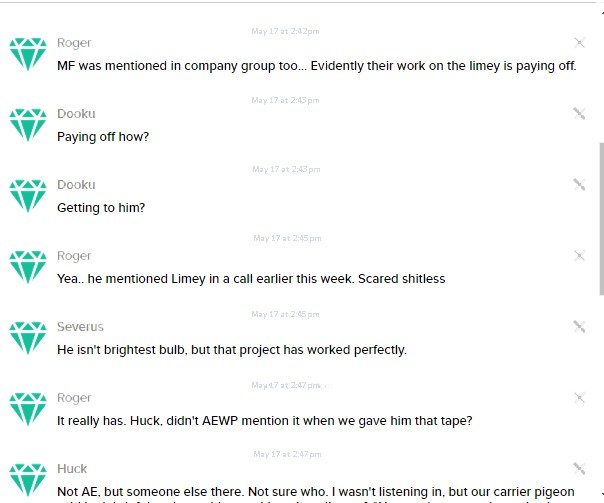The width and height of the screenshot is (604, 503).
Task: Click the diamond avatar next to "Getting to him?"
Action: pyautogui.click(x=27, y=196)
